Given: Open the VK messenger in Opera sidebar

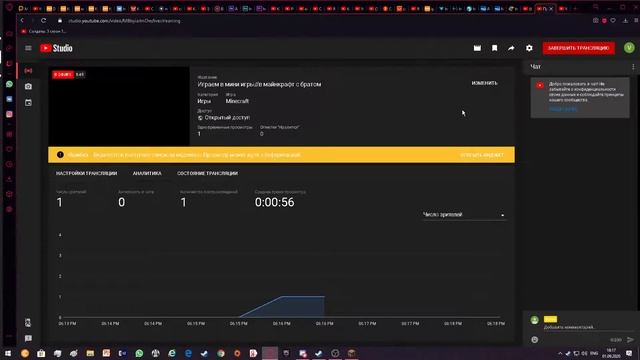Looking at the screenshot, I should point(9,99).
